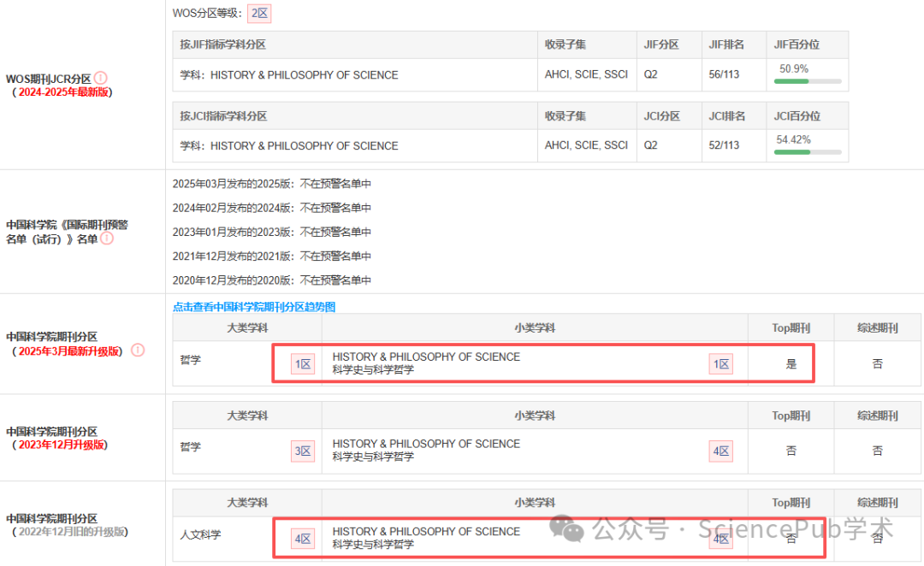The height and width of the screenshot is (566, 924).
Task: Click 大类学科 header of 2025年3月 table
Action: tap(247, 328)
